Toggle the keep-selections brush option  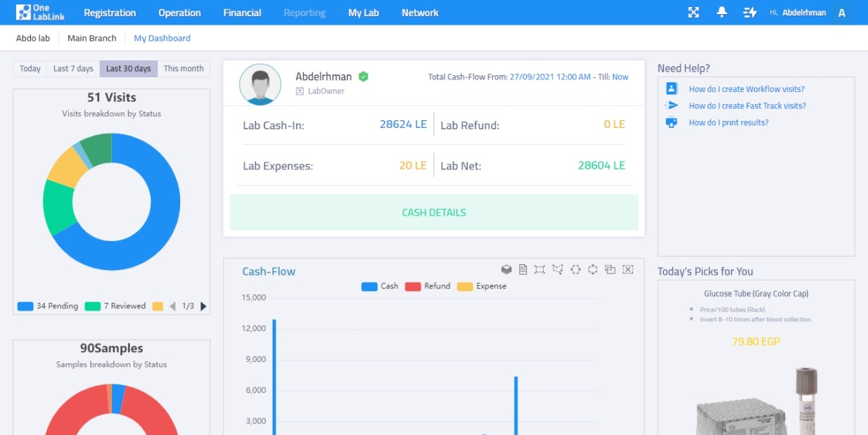coord(610,269)
